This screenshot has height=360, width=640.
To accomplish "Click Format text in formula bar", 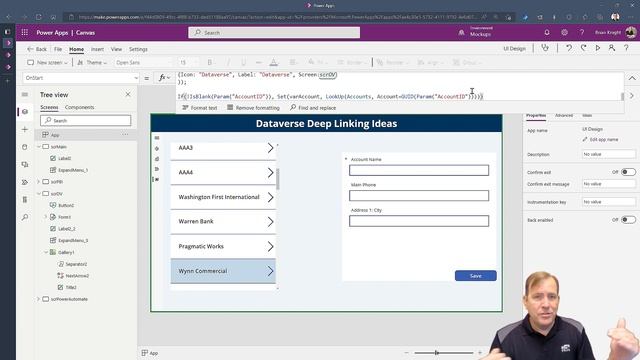I will point(200,108).
